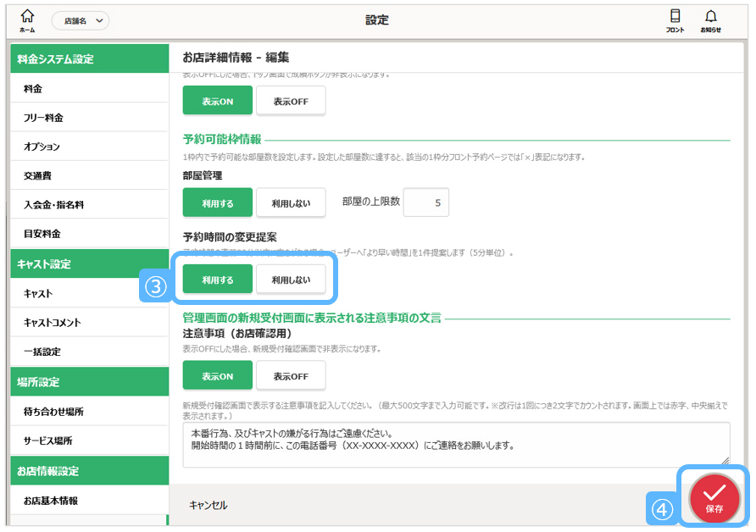Disable 予約時間の変更提案 with 利用しない
Viewport: 756px width, 532px height.
click(x=291, y=280)
